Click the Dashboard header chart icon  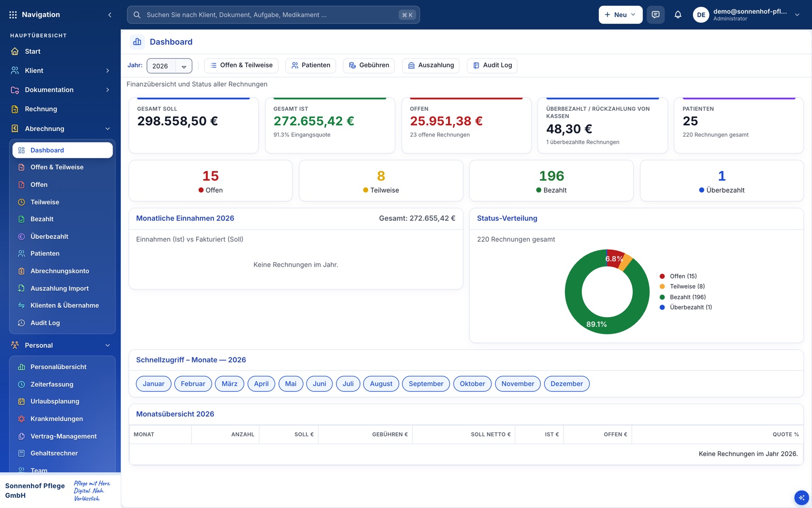coord(137,42)
